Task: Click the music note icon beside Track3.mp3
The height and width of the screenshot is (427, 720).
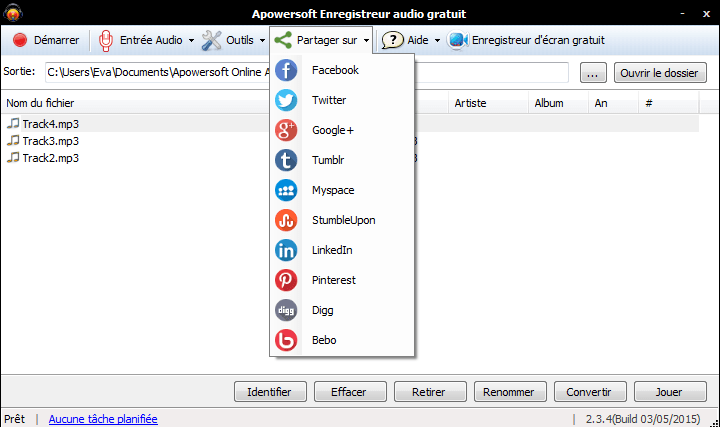Action: pyautogui.click(x=13, y=140)
